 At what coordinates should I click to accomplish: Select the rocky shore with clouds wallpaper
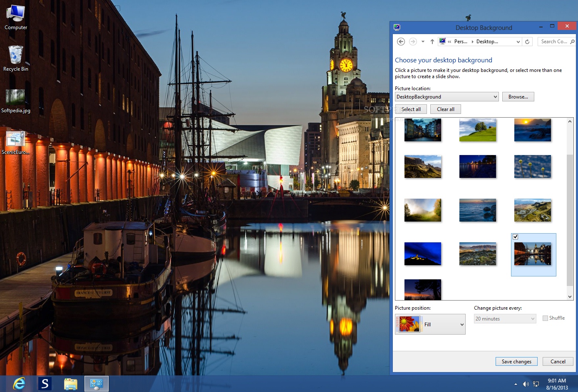[x=478, y=254]
